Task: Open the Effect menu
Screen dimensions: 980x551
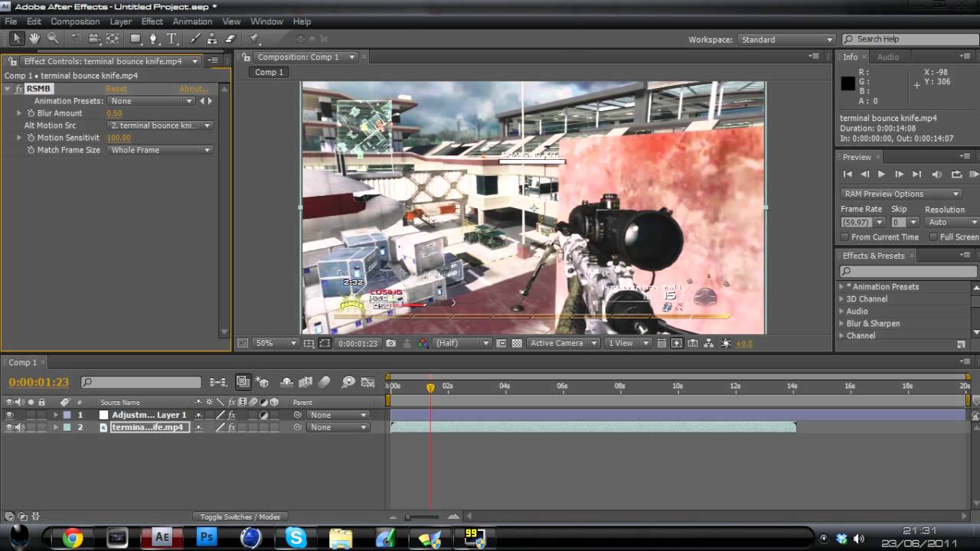Action: [152, 21]
